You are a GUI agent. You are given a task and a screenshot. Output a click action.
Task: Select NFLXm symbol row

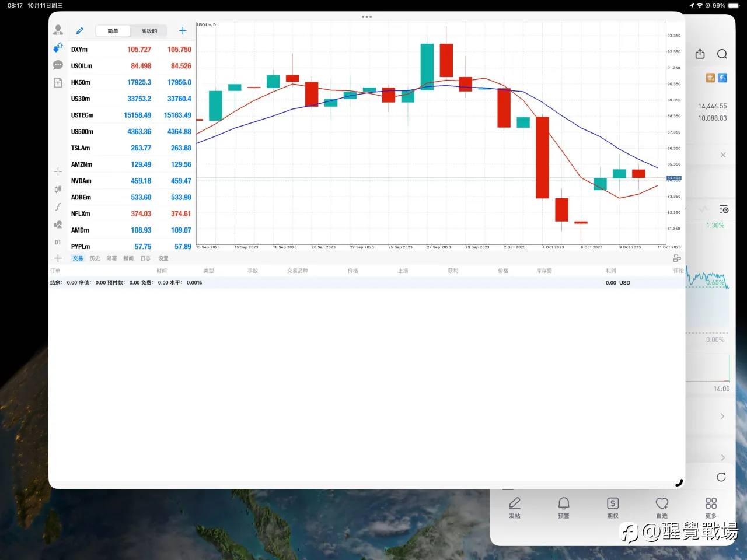coord(131,213)
